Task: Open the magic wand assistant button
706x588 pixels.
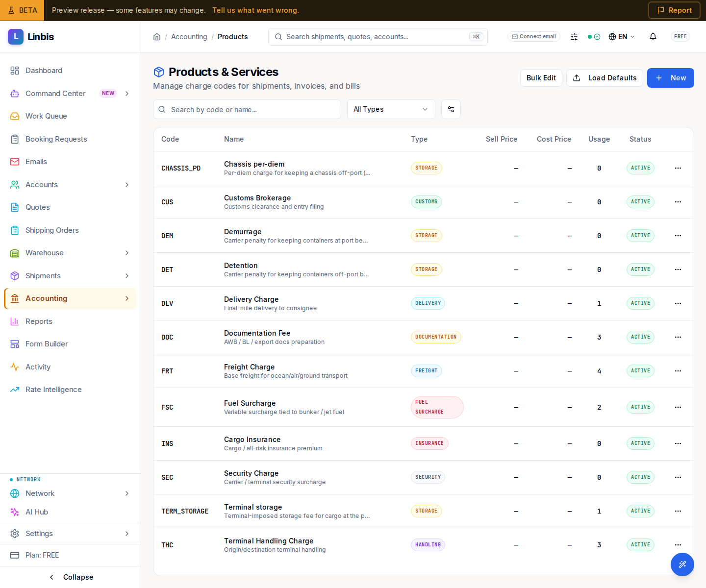Action: 682,564
